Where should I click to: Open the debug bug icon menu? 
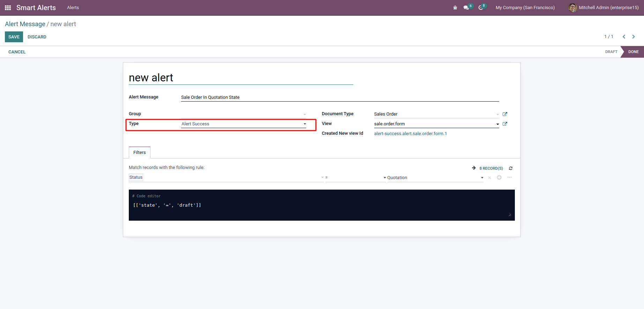point(455,8)
